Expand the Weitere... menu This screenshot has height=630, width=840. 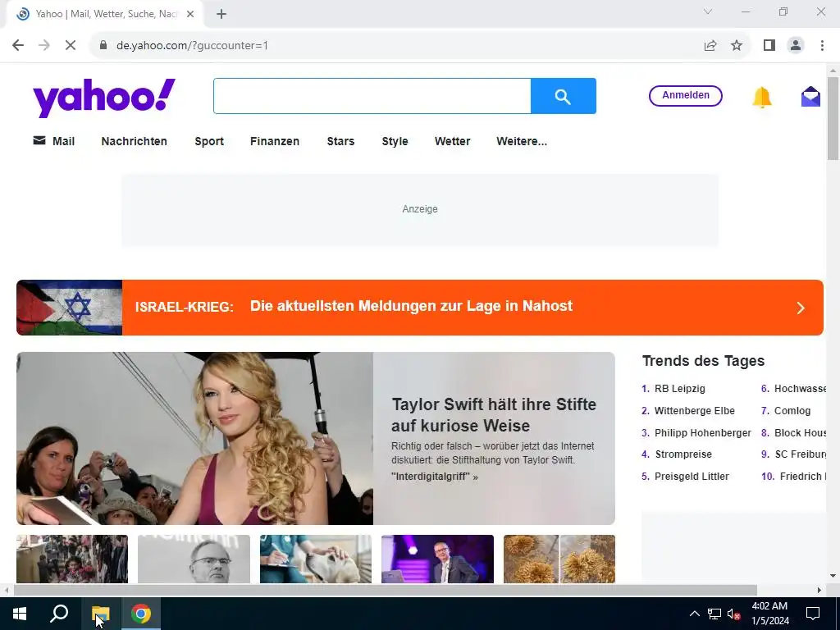(x=522, y=141)
